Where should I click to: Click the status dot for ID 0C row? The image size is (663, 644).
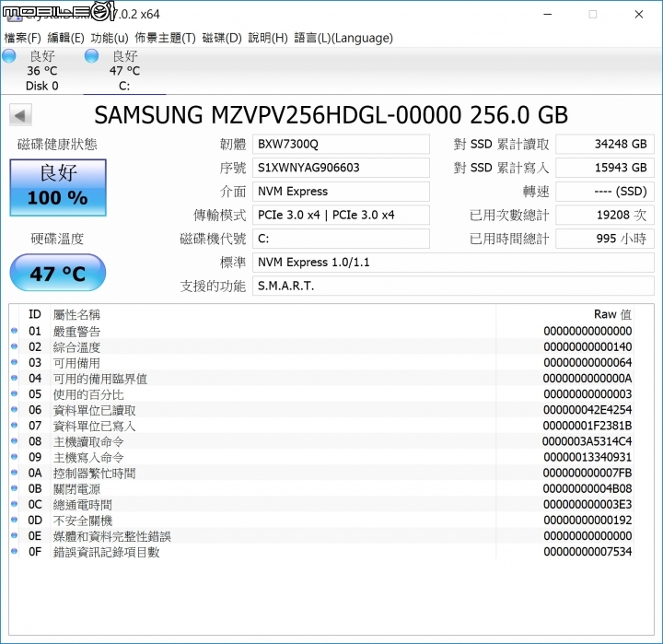coord(14,504)
